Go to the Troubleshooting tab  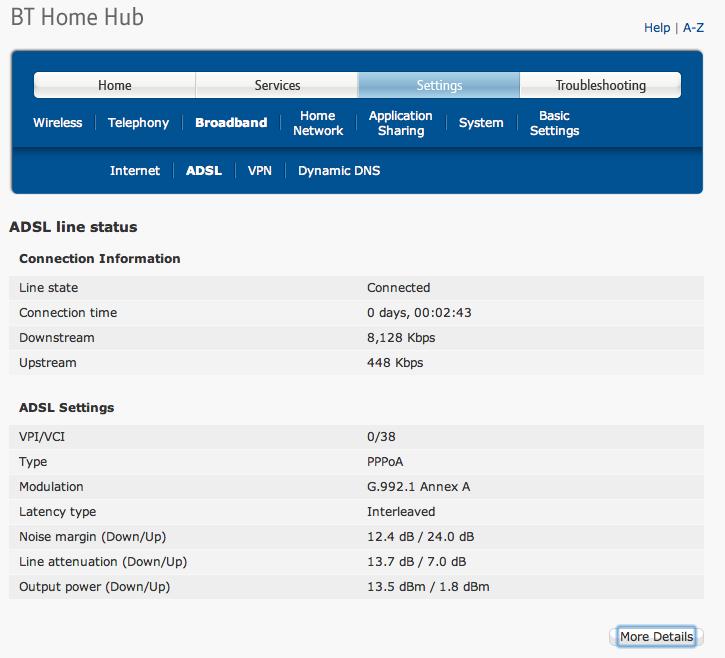601,85
